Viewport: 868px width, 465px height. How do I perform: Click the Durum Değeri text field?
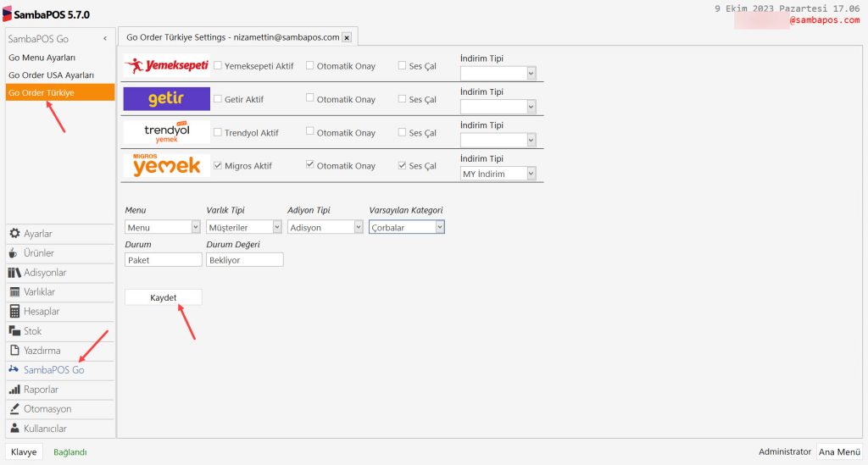pos(244,260)
